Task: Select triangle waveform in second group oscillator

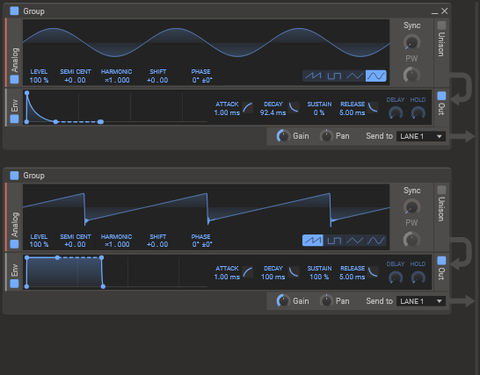Action: click(355, 240)
